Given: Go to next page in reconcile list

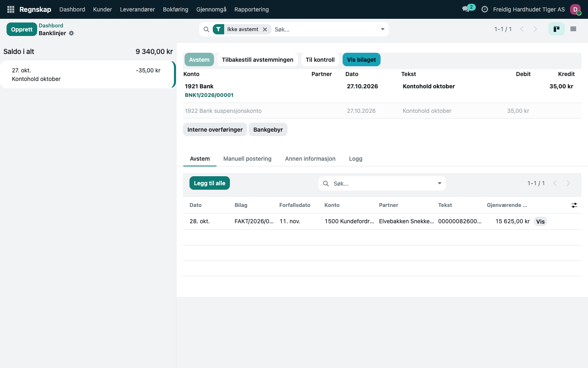Looking at the screenshot, I should pos(568,183).
